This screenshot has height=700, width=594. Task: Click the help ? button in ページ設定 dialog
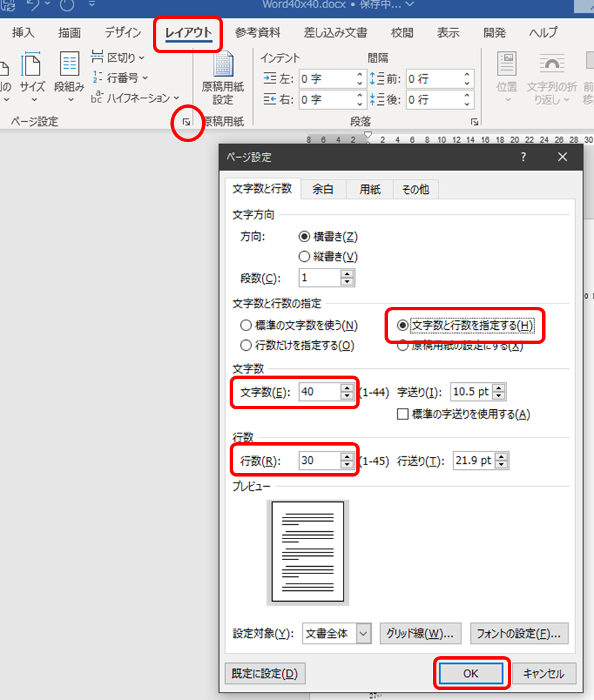tap(523, 157)
